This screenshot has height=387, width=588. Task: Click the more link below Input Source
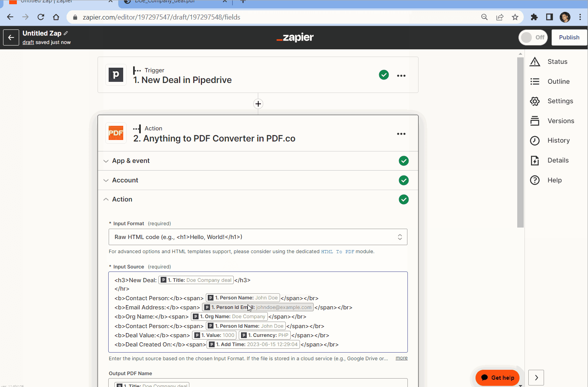click(401, 358)
